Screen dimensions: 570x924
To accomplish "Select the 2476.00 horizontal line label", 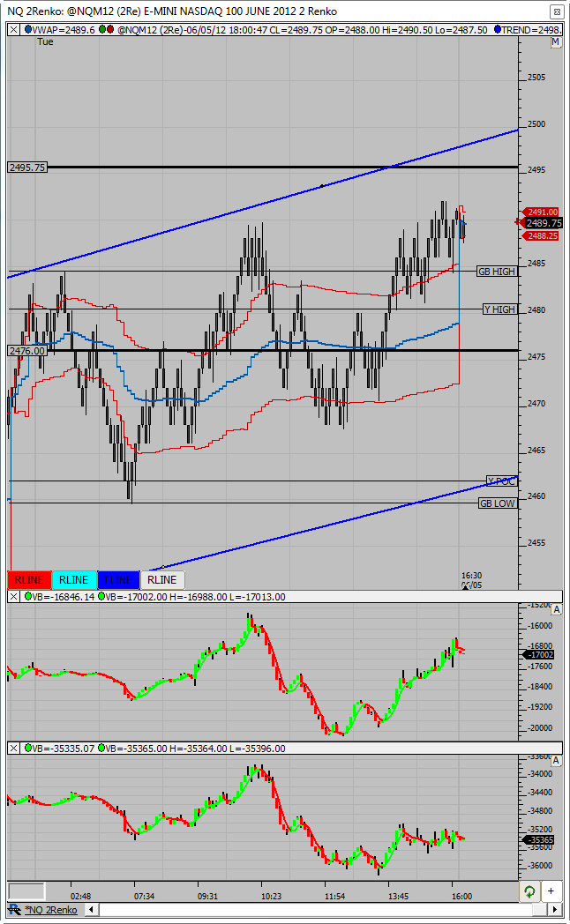I will click(x=27, y=351).
